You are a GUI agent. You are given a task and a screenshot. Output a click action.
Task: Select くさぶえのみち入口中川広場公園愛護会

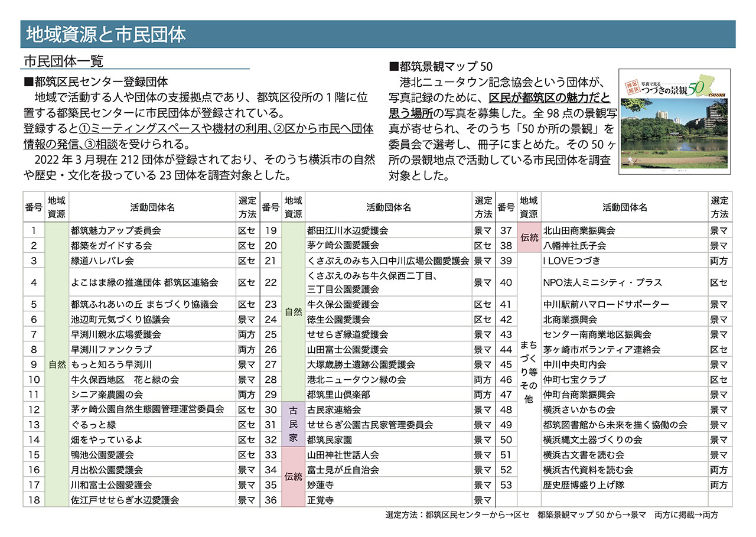[388, 261]
